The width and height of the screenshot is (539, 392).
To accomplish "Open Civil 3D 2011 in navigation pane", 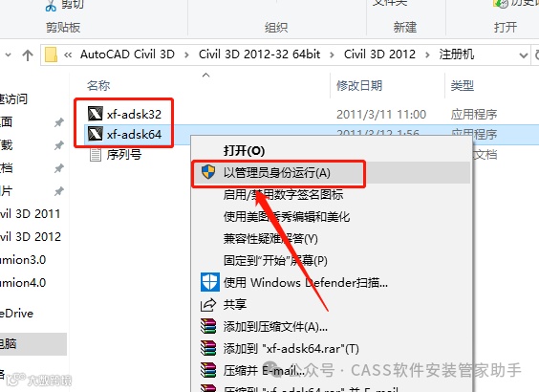I will pos(31,213).
